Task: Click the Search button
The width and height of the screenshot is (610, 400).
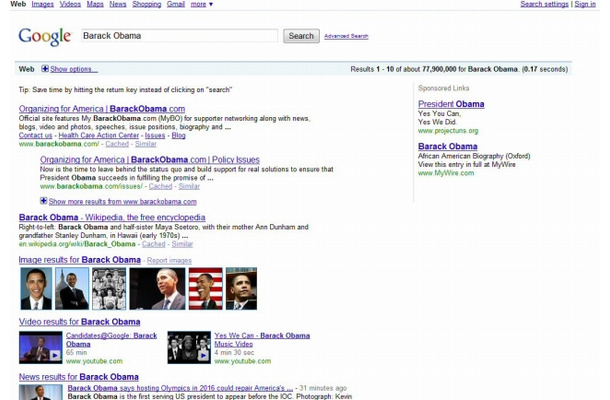Action: [301, 36]
